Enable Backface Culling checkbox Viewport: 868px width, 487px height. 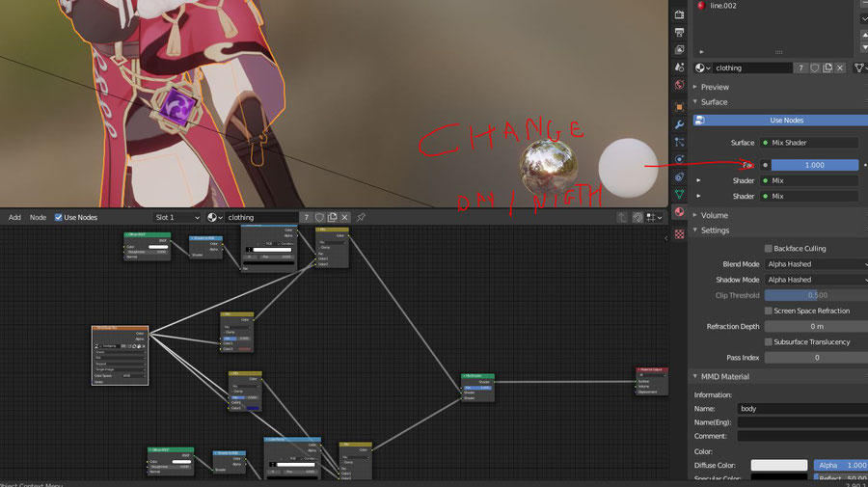pos(769,249)
